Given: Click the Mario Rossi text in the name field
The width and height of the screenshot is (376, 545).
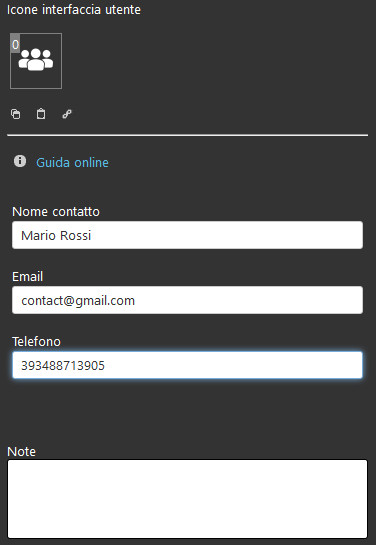Looking at the screenshot, I should [x=56, y=235].
